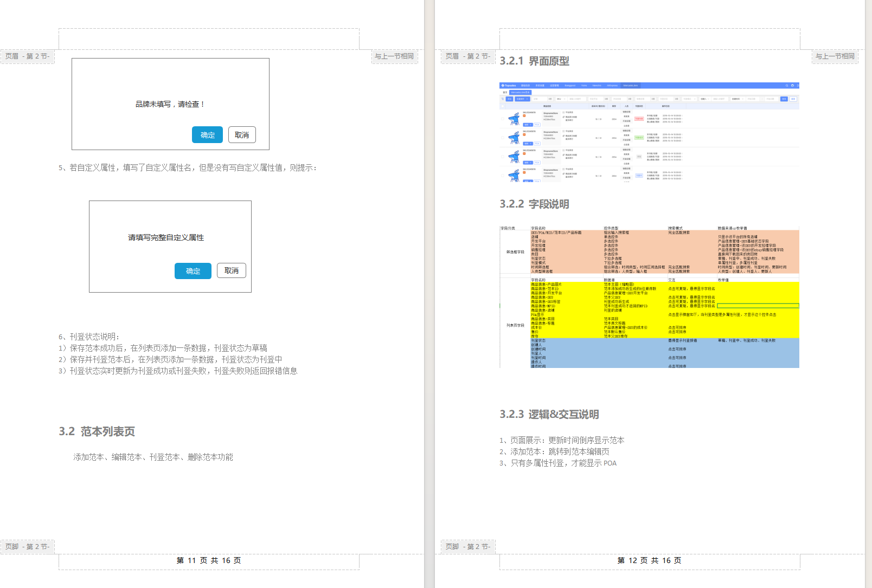This screenshot has height=588, width=872.
Task: Click the 筛选框字段 cell in field table
Action: 515,252
